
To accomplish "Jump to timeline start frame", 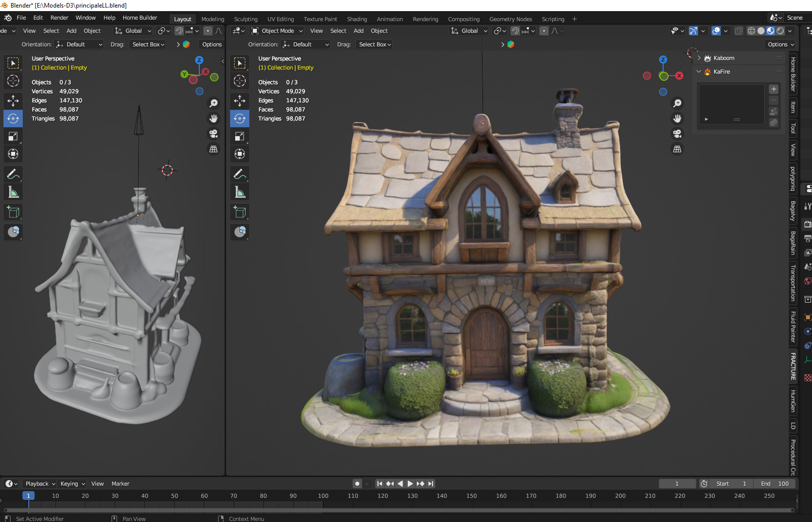I will click(380, 484).
